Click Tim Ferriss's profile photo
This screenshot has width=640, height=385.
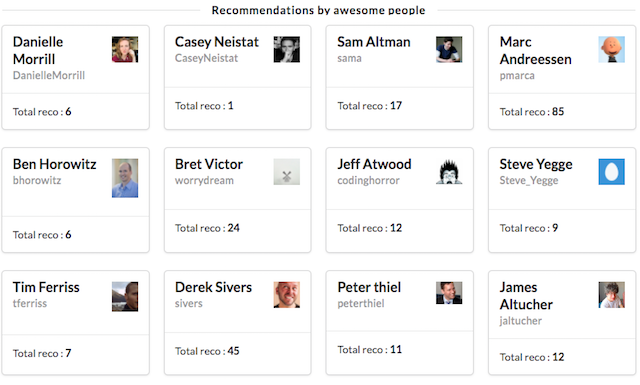click(125, 296)
